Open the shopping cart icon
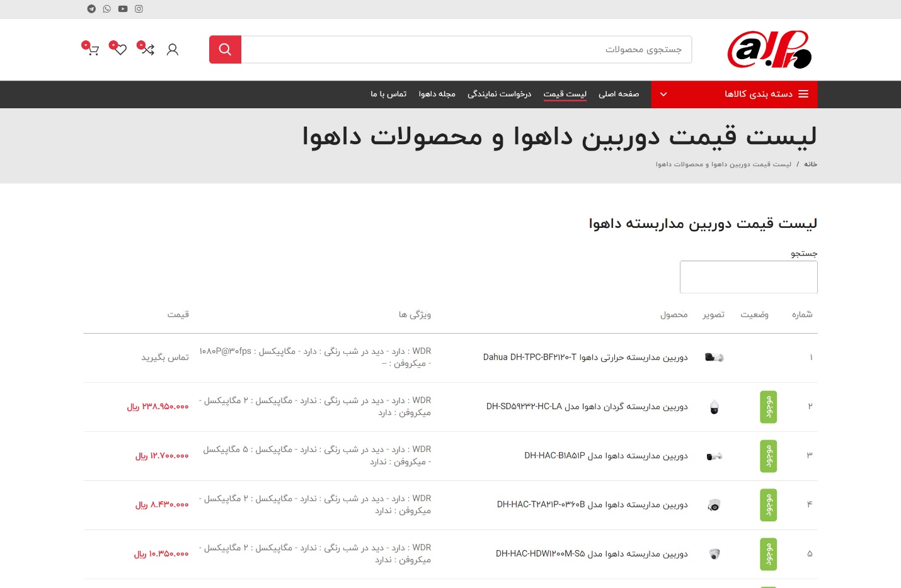901x588 pixels. coord(92,50)
